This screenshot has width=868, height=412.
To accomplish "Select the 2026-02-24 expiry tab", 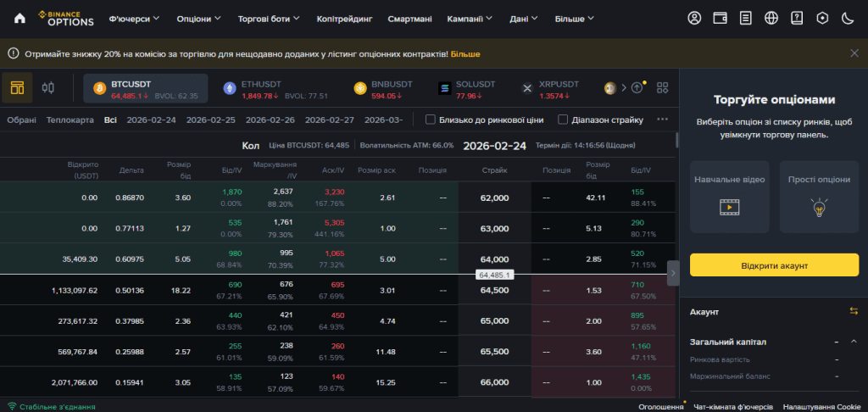I will [x=151, y=120].
